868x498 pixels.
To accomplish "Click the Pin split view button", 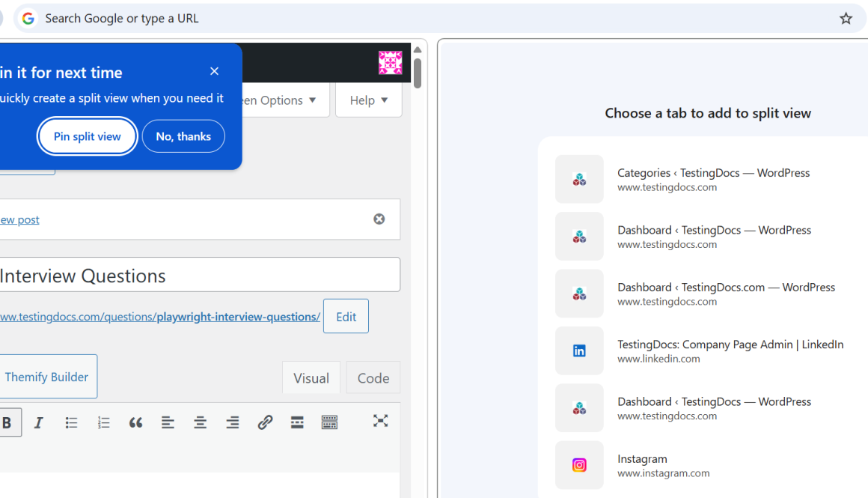I will coord(87,136).
